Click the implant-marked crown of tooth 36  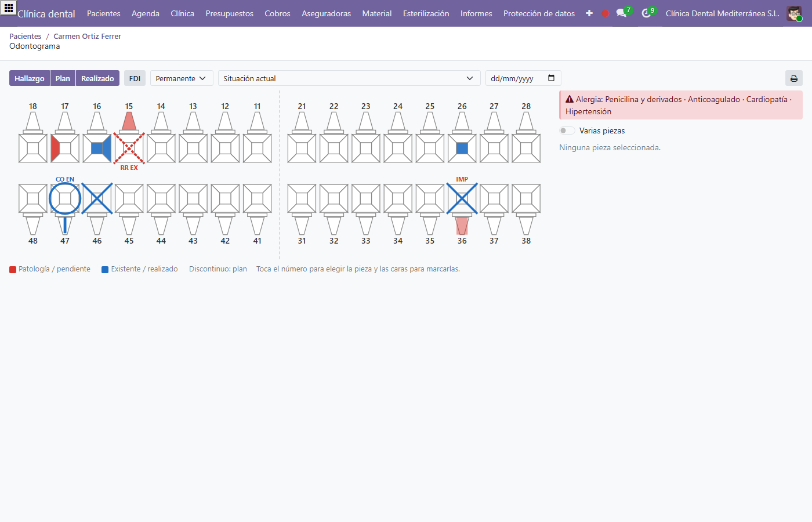click(462, 198)
